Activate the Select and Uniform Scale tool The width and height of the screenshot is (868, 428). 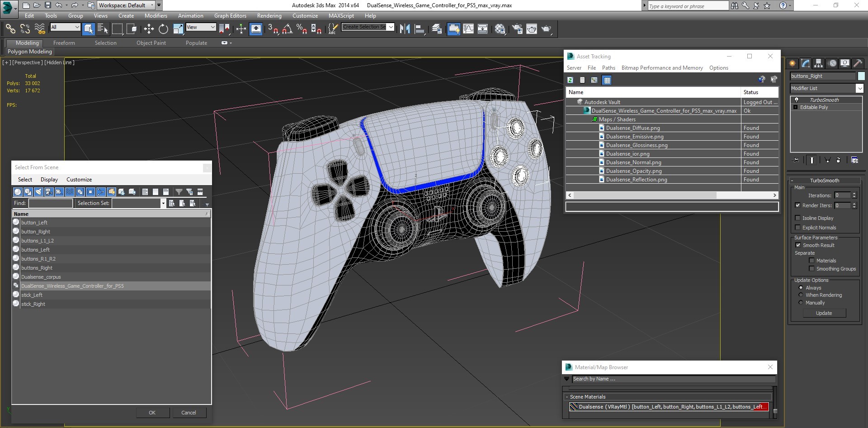(x=178, y=29)
